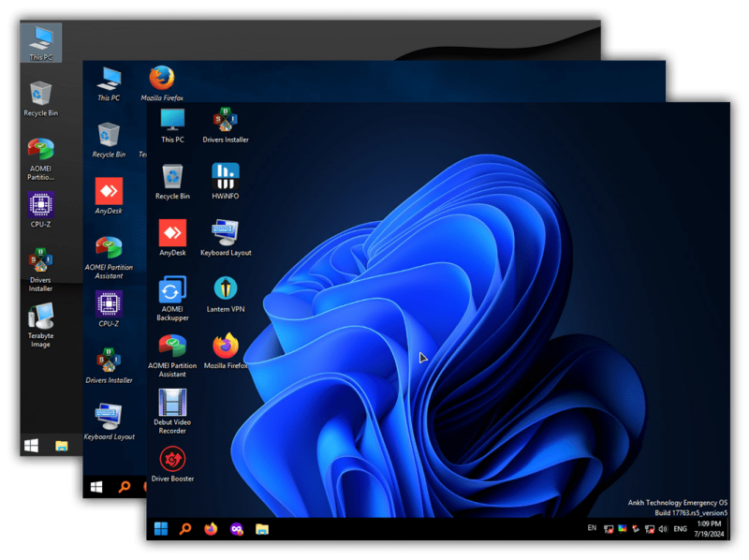This screenshot has width=749, height=560.
Task: Open File Explorer in the front taskbar
Action: 262,529
